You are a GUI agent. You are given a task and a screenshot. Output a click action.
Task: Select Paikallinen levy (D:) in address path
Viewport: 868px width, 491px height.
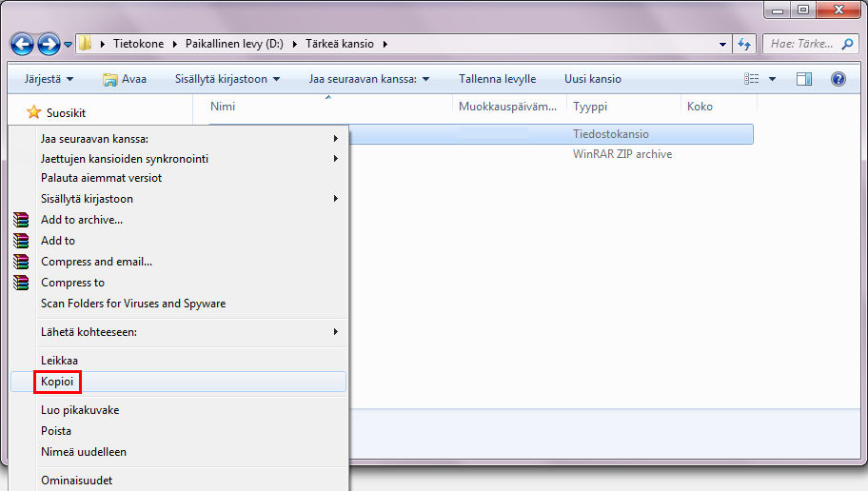(x=234, y=44)
